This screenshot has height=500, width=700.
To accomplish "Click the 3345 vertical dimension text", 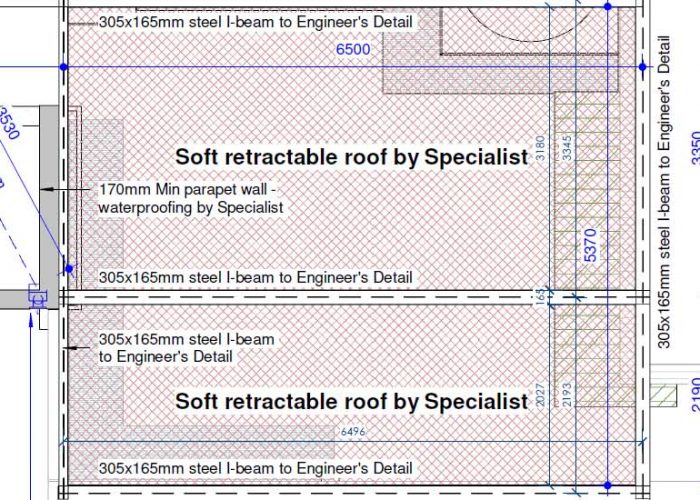I will pyautogui.click(x=566, y=148).
